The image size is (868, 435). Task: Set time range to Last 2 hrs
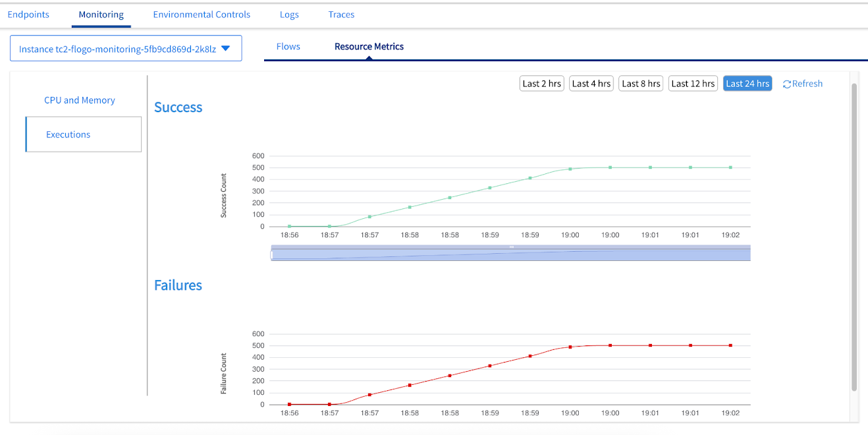pyautogui.click(x=541, y=84)
